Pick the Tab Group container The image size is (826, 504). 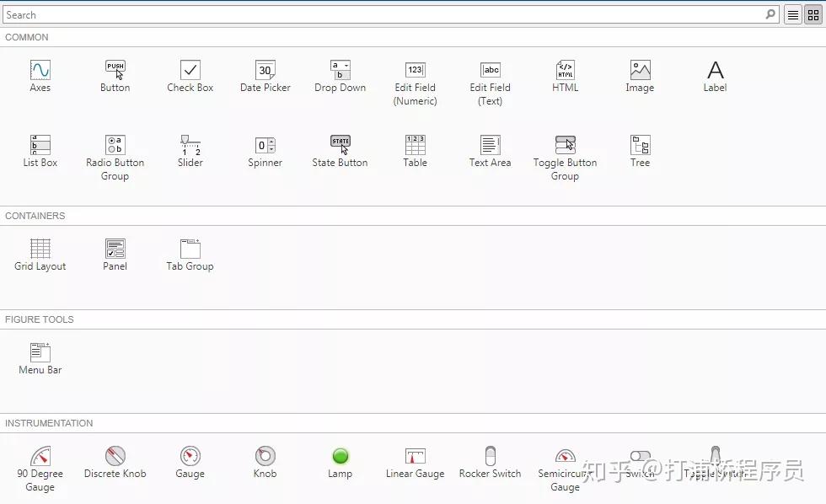(190, 255)
